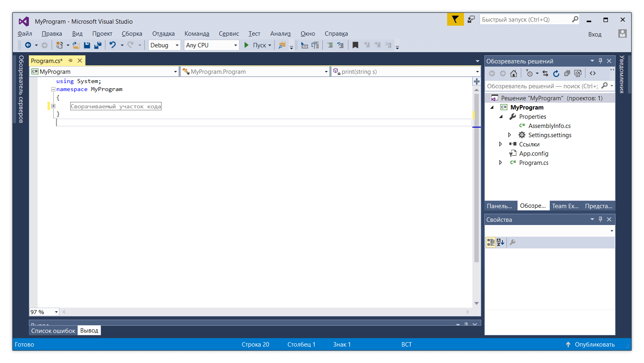
Task: Click the notifications flag icon
Action: [455, 19]
